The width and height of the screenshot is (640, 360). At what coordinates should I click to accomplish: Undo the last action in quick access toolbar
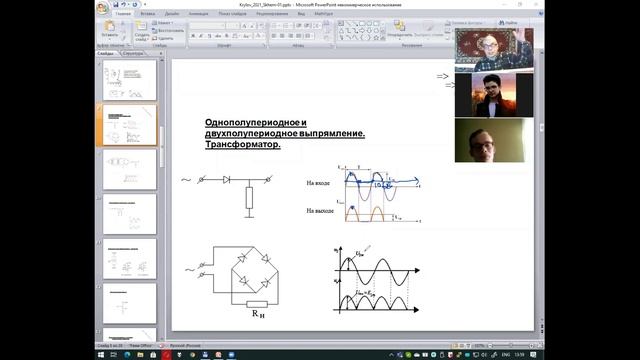[123, 4]
